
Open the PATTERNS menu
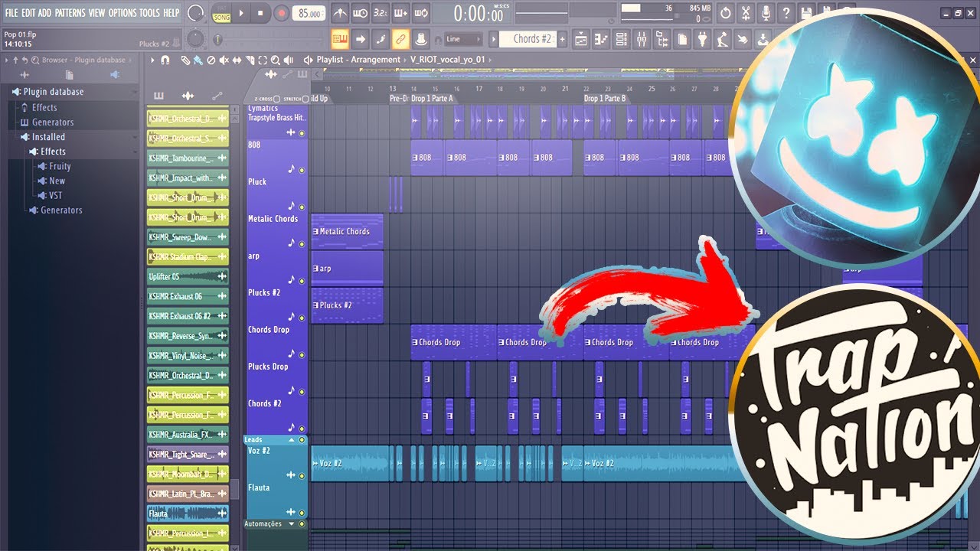pos(70,13)
